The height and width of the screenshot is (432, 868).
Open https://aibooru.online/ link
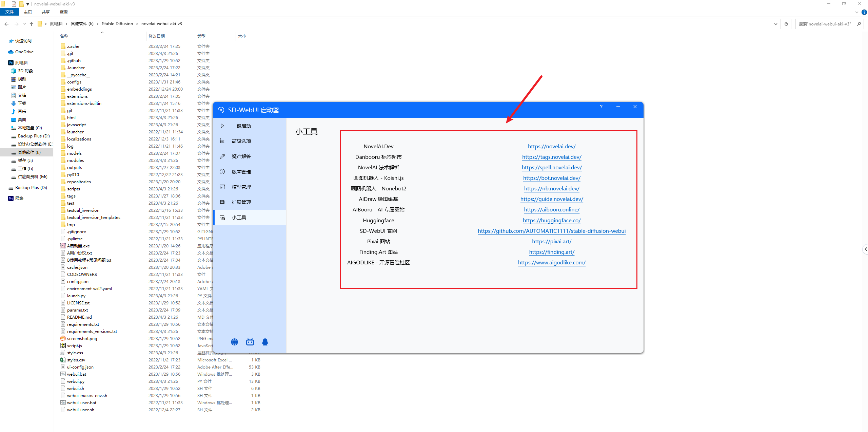pos(552,209)
